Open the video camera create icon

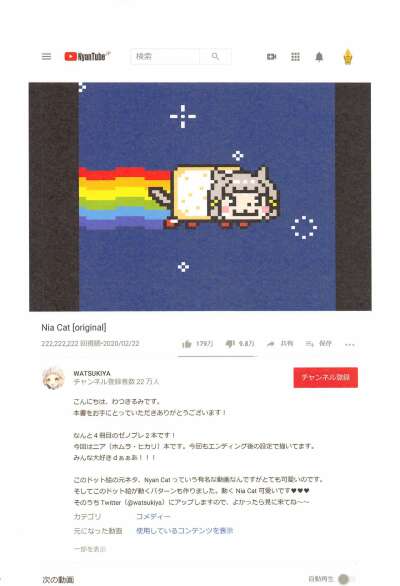(271, 57)
